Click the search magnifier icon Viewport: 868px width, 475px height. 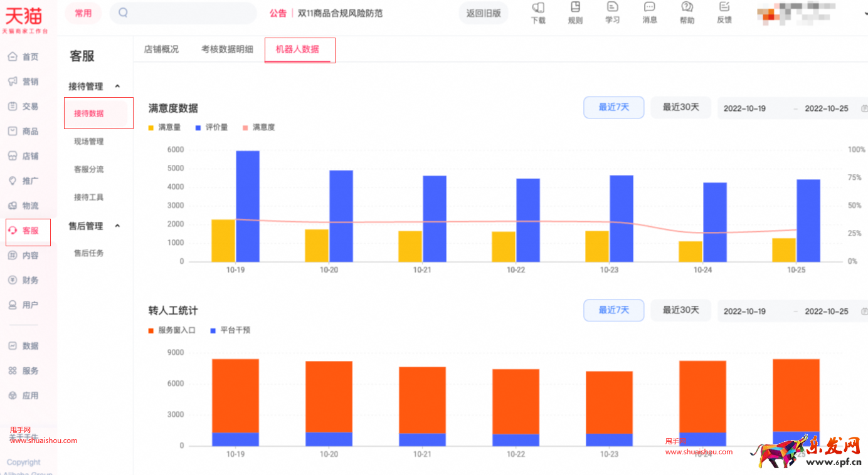(123, 13)
